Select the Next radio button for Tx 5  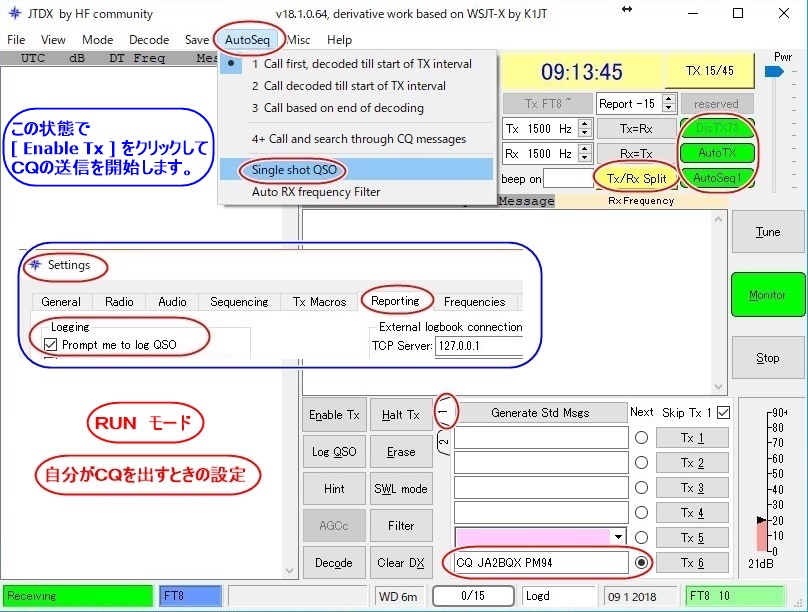pyautogui.click(x=642, y=537)
